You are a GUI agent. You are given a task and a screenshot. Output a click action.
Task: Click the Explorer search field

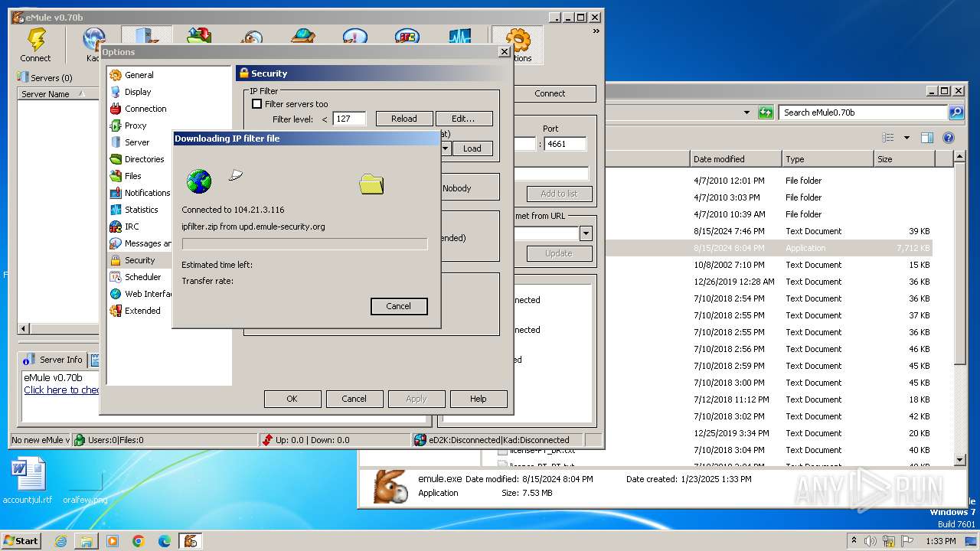pyautogui.click(x=864, y=112)
